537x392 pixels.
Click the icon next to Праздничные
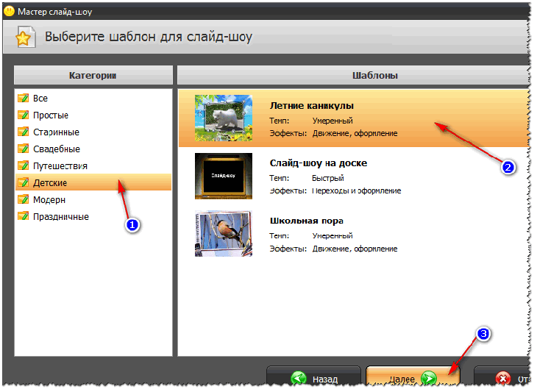click(x=24, y=217)
